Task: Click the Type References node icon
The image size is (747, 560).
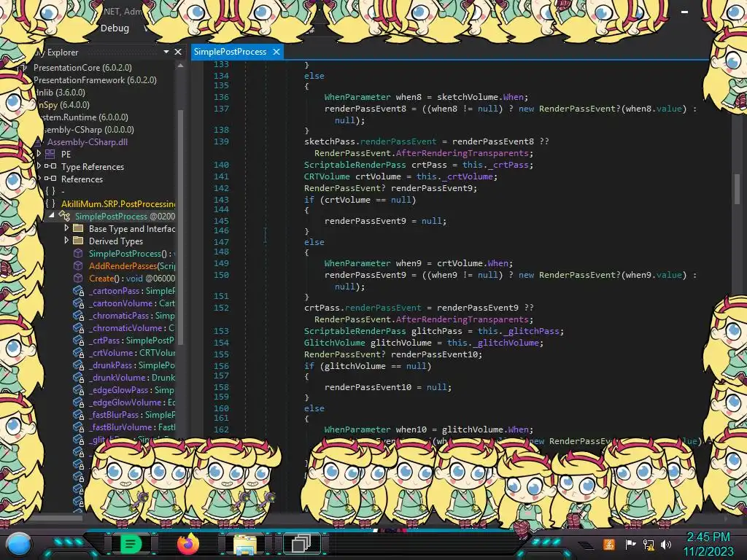Action: pos(50,166)
